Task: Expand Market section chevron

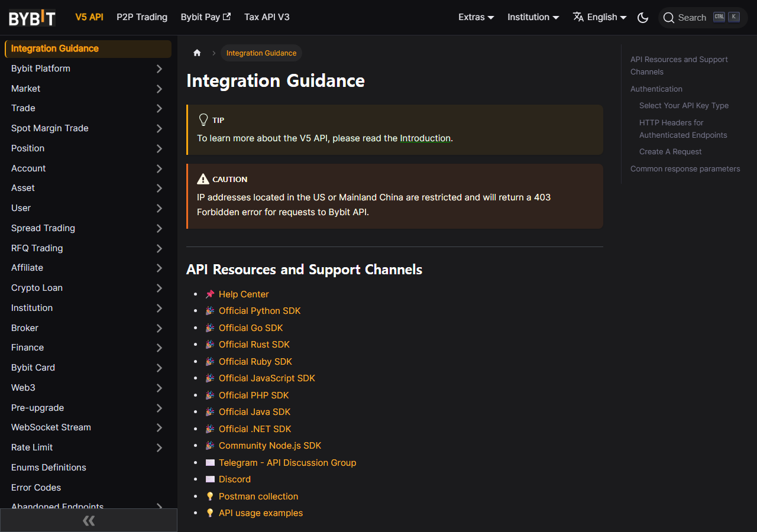Action: [x=159, y=89]
